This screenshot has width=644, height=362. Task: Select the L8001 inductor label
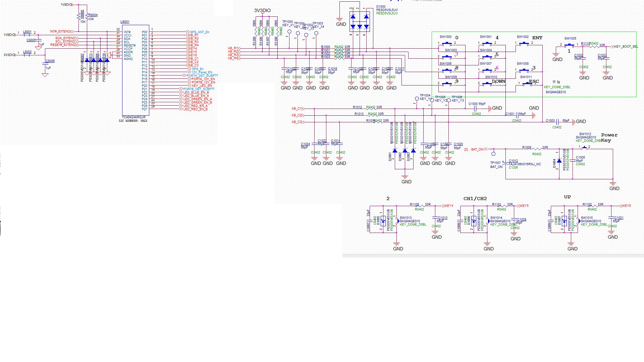click(27, 32)
